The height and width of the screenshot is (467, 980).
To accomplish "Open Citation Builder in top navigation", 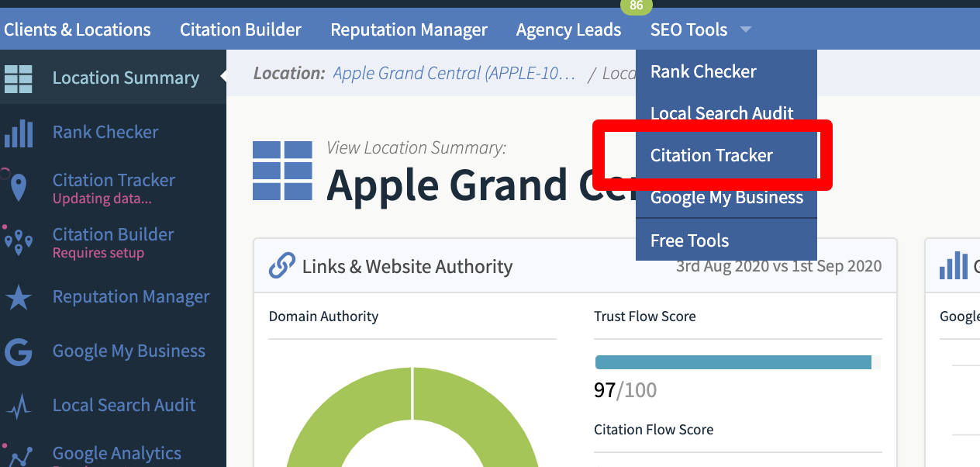I will point(241,30).
